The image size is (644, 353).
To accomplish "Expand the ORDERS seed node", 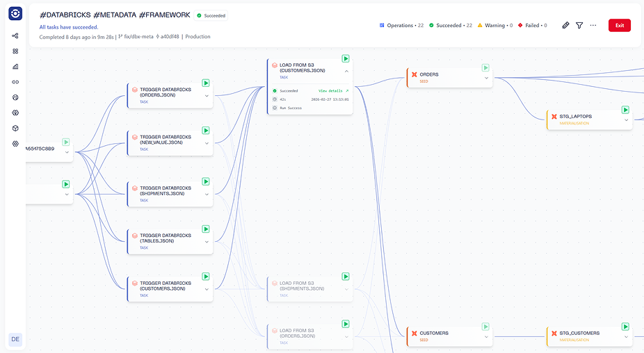I will pos(486,78).
